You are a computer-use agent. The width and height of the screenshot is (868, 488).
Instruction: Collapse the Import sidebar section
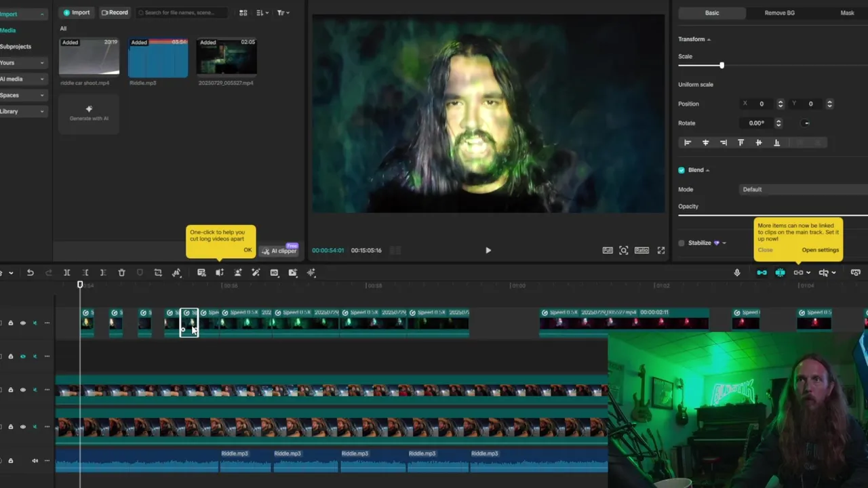(x=42, y=14)
